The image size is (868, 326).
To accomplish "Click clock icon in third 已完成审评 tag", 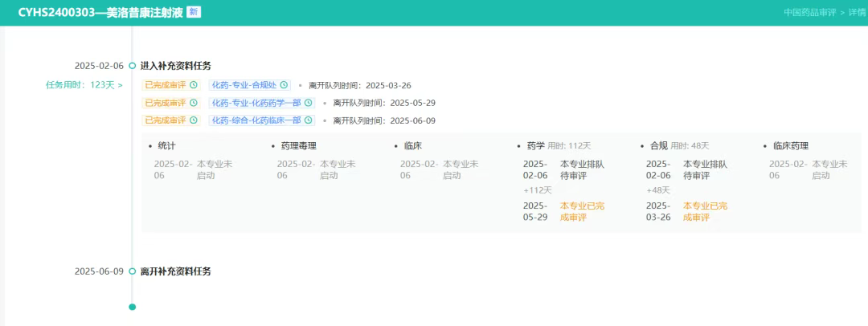I will click(x=193, y=120).
